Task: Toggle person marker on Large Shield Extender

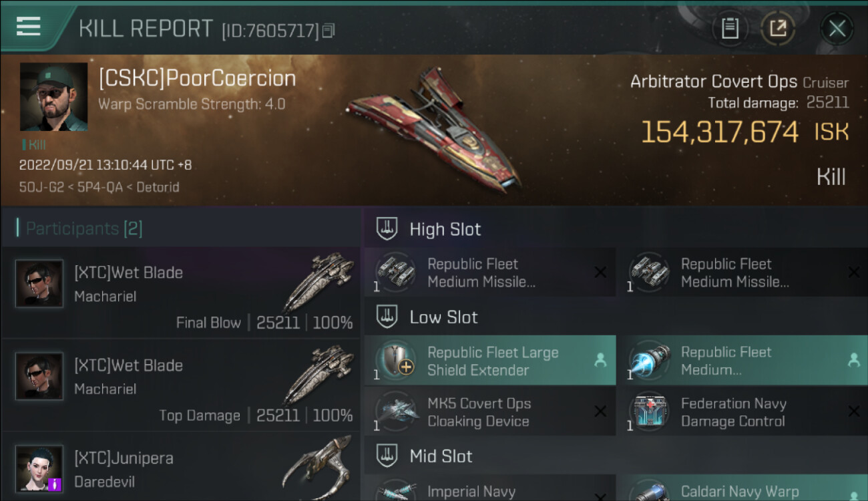Action: 600,361
